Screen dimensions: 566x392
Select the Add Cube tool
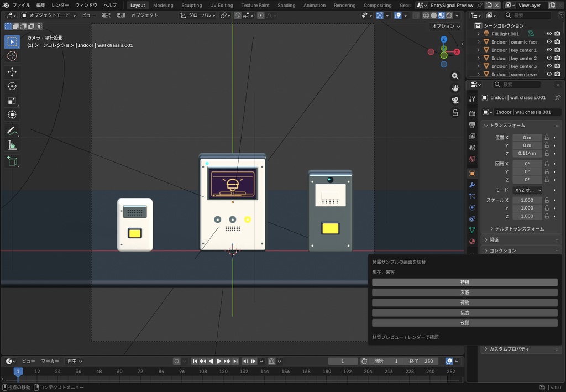(x=12, y=161)
